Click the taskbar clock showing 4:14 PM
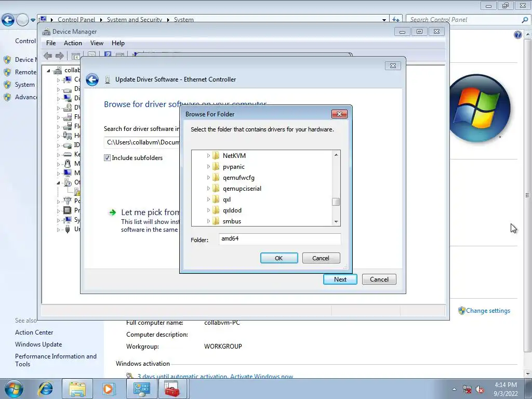The width and height of the screenshot is (532, 399). tap(506, 389)
